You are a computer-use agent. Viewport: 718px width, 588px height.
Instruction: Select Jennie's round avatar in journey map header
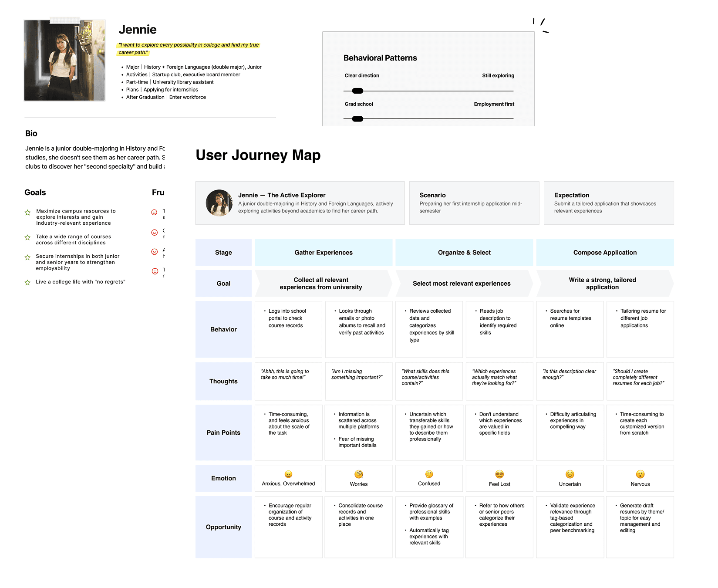pos(219,203)
